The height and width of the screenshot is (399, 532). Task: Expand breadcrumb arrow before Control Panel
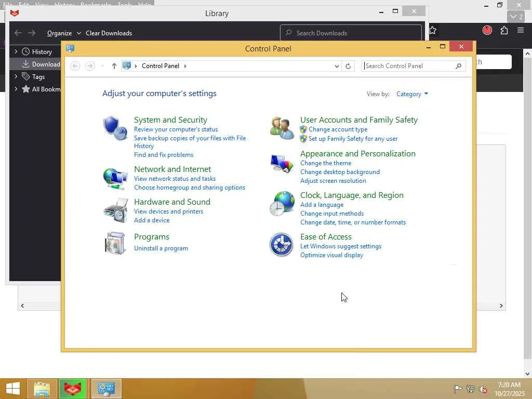tap(136, 66)
